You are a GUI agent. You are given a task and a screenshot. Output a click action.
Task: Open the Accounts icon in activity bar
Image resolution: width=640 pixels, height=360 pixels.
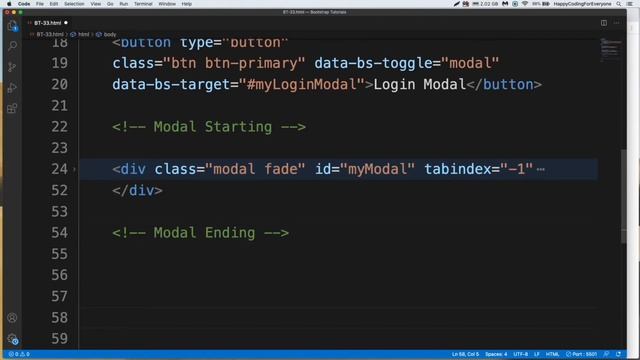[12, 318]
